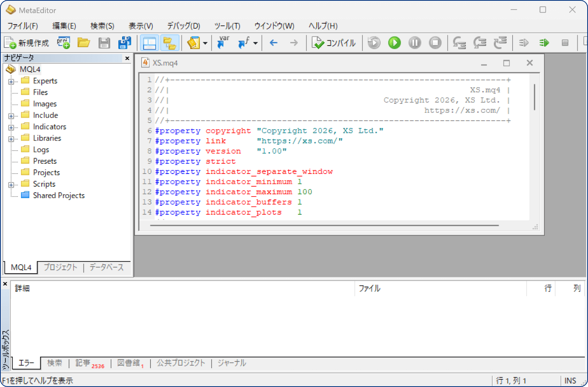Viewport: 588px width, 387px height.
Task: Navigate back with the blue left arrow
Action: 273,43
